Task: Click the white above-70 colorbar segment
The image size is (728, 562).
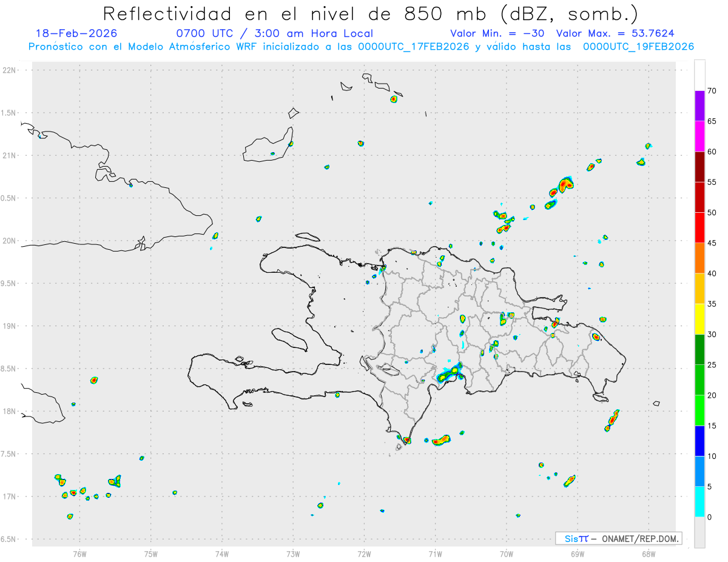Action: pyautogui.click(x=699, y=75)
